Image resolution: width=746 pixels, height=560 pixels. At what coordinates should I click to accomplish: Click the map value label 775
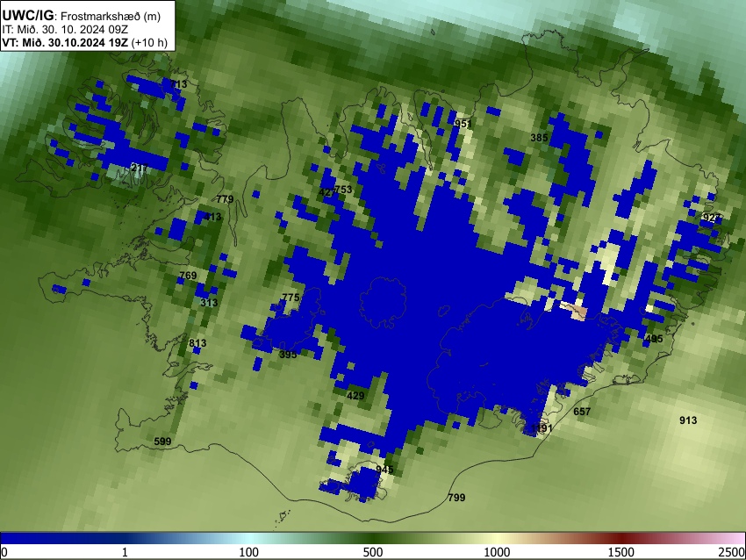(x=291, y=298)
